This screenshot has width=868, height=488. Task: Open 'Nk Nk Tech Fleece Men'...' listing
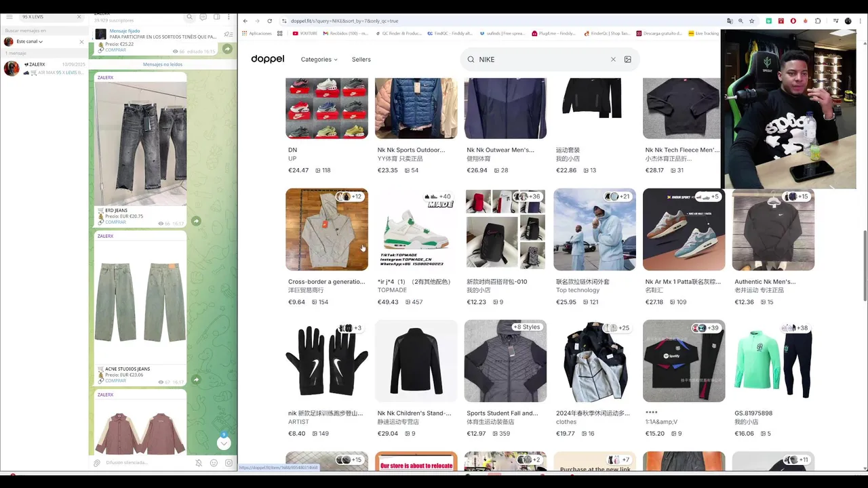[682, 150]
